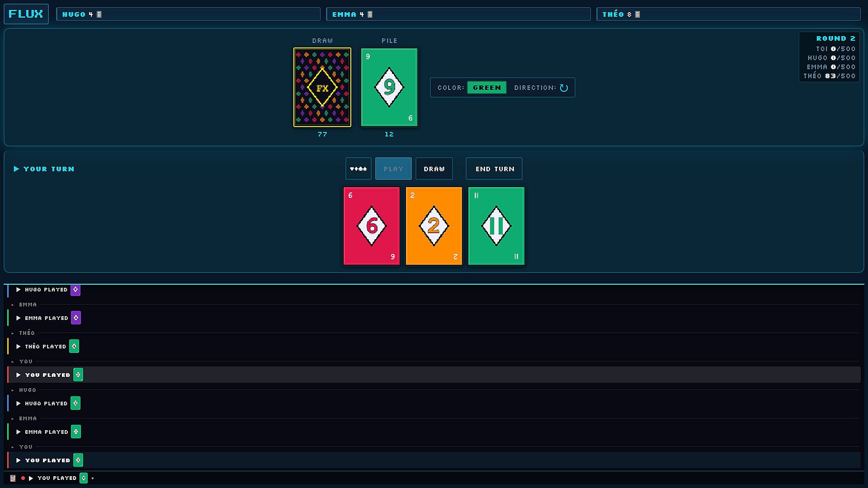Select the Emma player tab
The image size is (868, 488).
tap(458, 14)
